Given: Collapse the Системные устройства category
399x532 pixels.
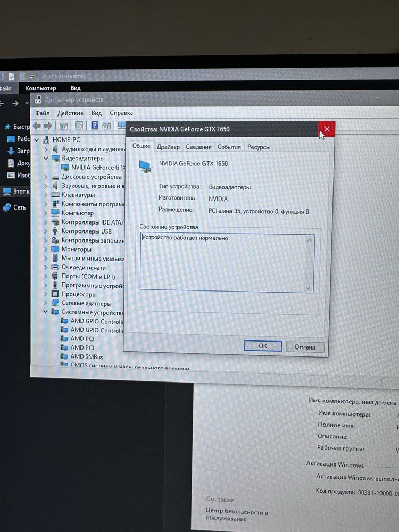Looking at the screenshot, I should coord(45,312).
